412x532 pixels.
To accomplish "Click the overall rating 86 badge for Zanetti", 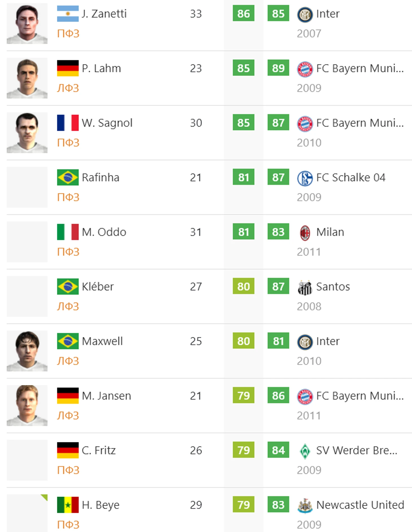I will 243,13.
